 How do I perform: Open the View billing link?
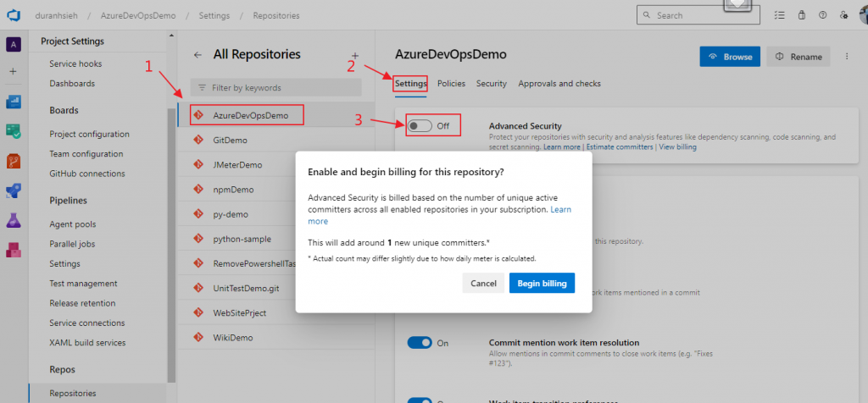tap(677, 147)
